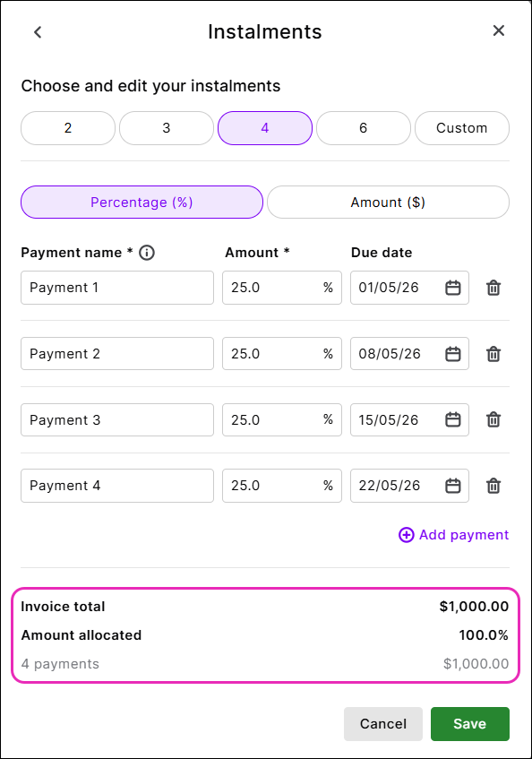The height and width of the screenshot is (759, 532).
Task: Delete Payment 4 with trash icon
Action: pos(493,486)
